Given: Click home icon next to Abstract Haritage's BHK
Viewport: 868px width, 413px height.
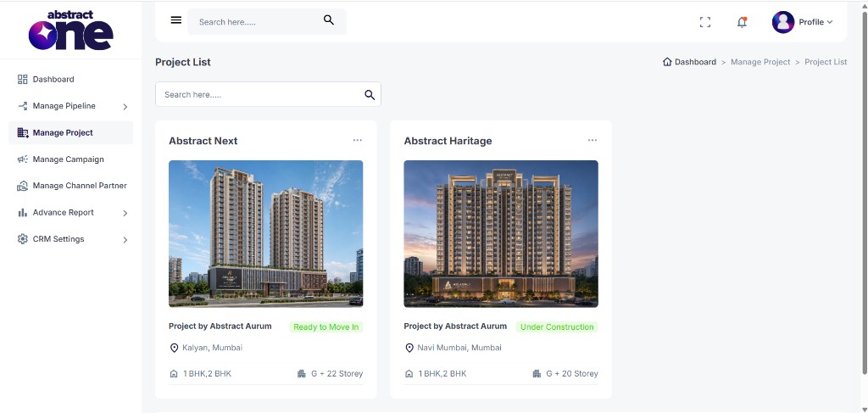Looking at the screenshot, I should point(409,374).
